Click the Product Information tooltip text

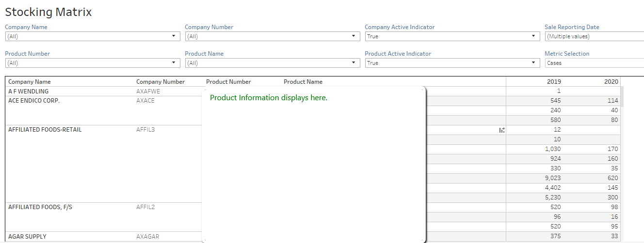point(269,98)
